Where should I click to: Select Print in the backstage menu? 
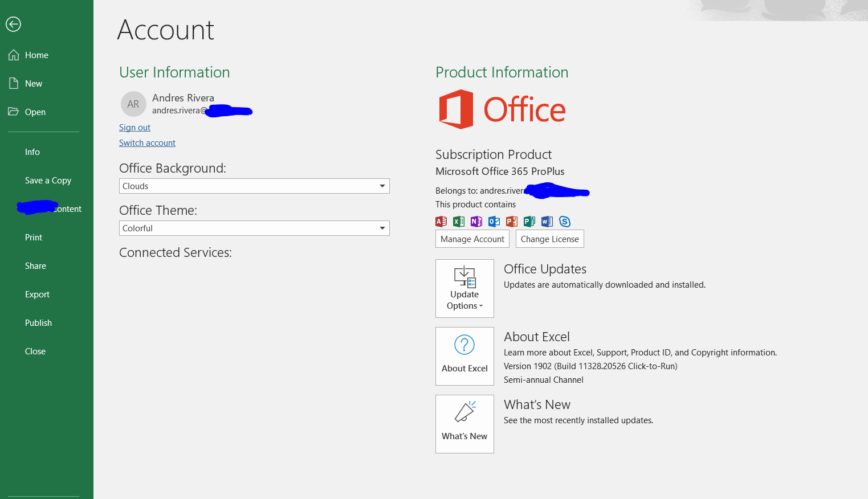(x=34, y=238)
